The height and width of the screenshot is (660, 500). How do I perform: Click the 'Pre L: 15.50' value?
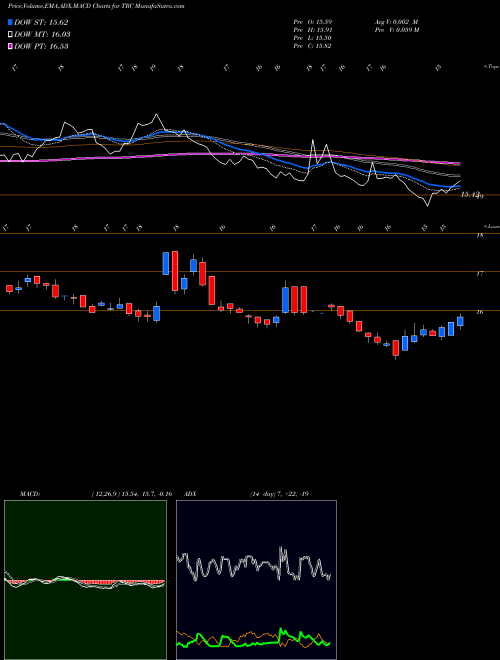coord(313,38)
